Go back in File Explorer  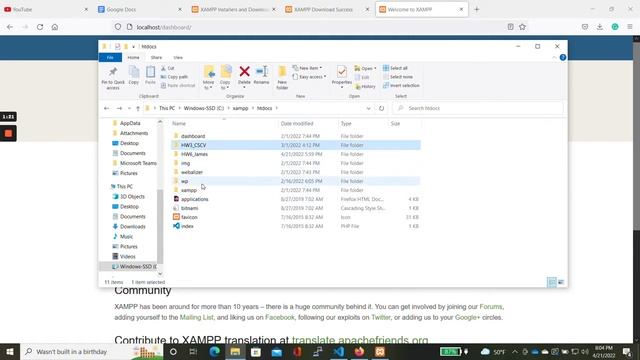click(x=107, y=108)
